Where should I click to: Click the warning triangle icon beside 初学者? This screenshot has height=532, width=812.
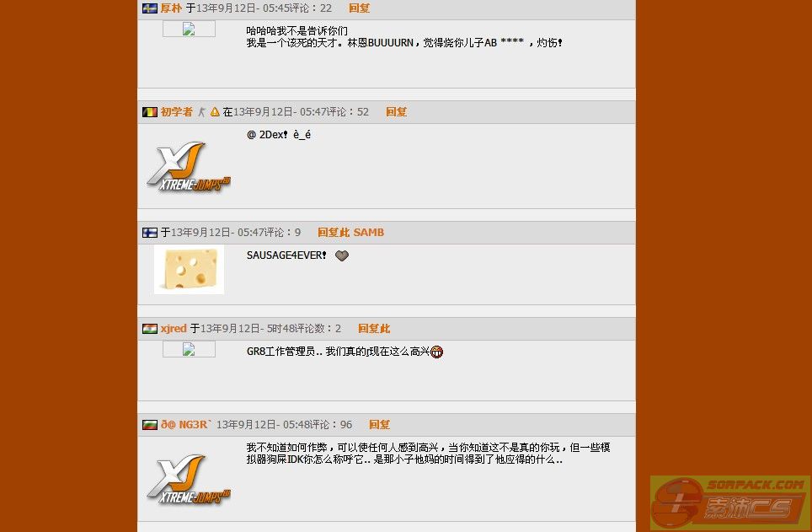click(x=215, y=112)
